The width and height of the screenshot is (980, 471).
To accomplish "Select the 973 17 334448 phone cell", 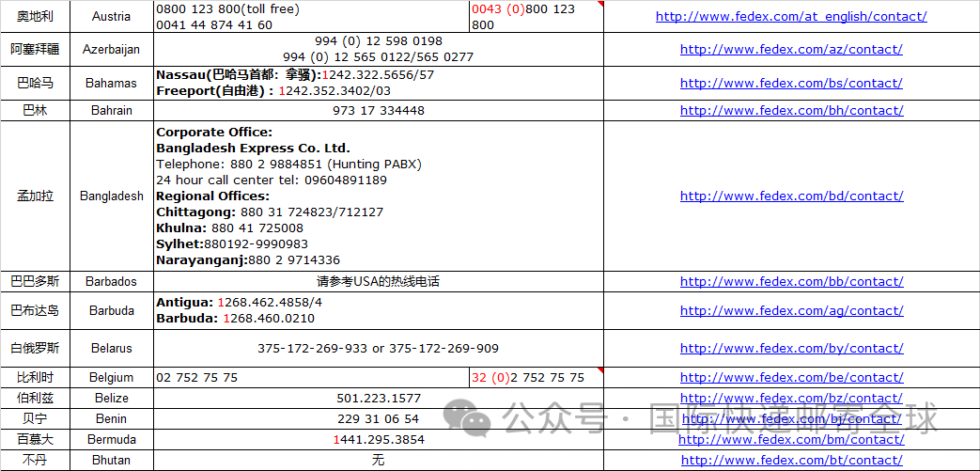I will (379, 111).
